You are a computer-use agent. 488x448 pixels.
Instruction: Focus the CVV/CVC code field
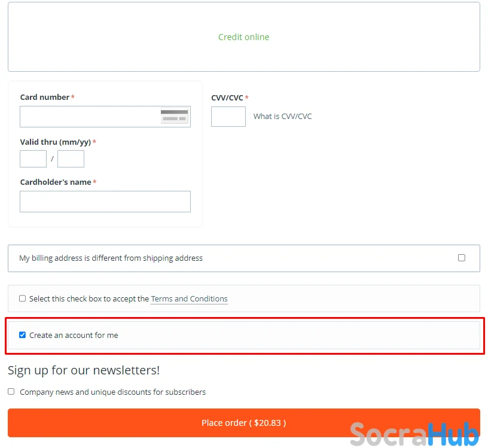coord(228,117)
